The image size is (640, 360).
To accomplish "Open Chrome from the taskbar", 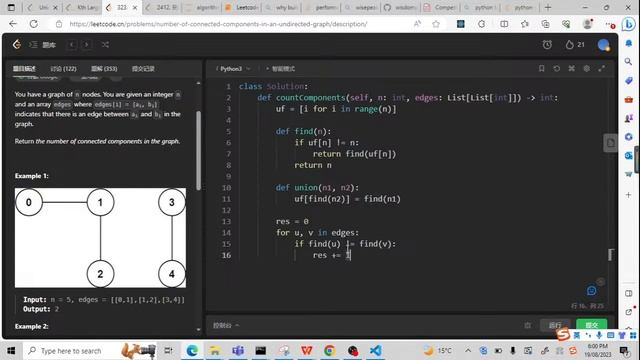I will click(329, 351).
